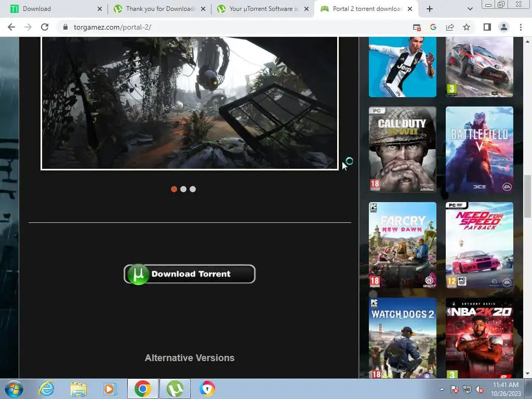The image size is (532, 399).
Task: Open Need for Speed Payback cover
Action: point(480,245)
